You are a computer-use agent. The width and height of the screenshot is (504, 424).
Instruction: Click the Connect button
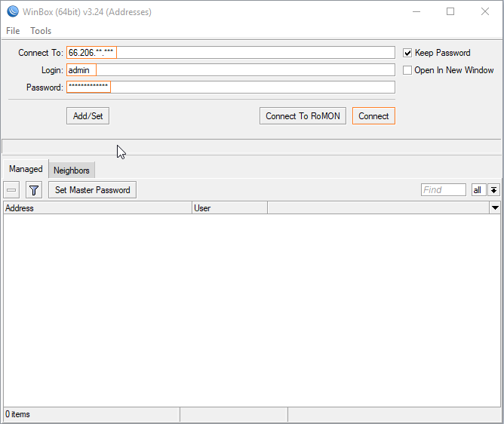tap(373, 116)
